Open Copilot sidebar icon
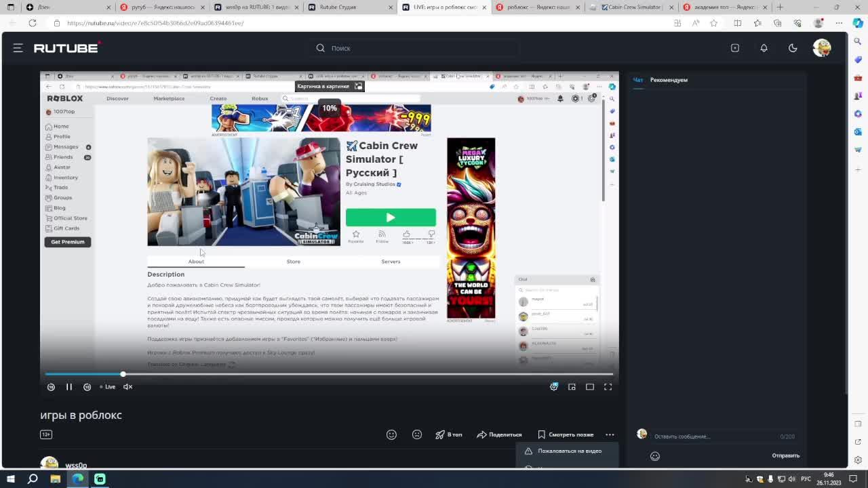The image size is (868, 488). tap(858, 23)
